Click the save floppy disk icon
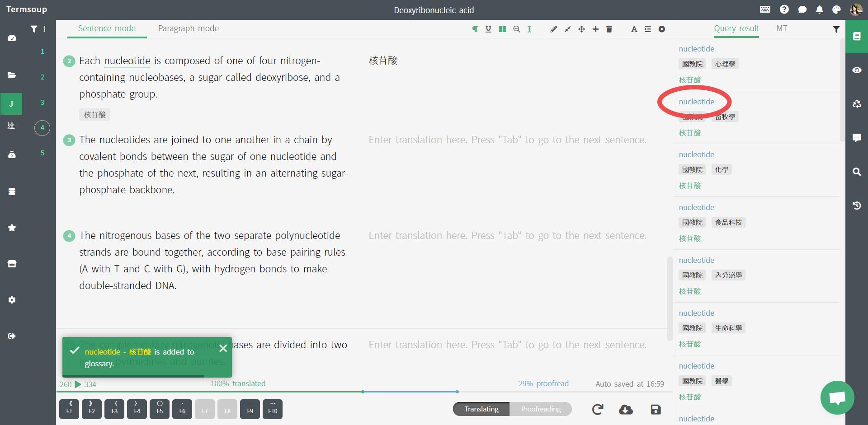The width and height of the screenshot is (868, 425). (656, 410)
